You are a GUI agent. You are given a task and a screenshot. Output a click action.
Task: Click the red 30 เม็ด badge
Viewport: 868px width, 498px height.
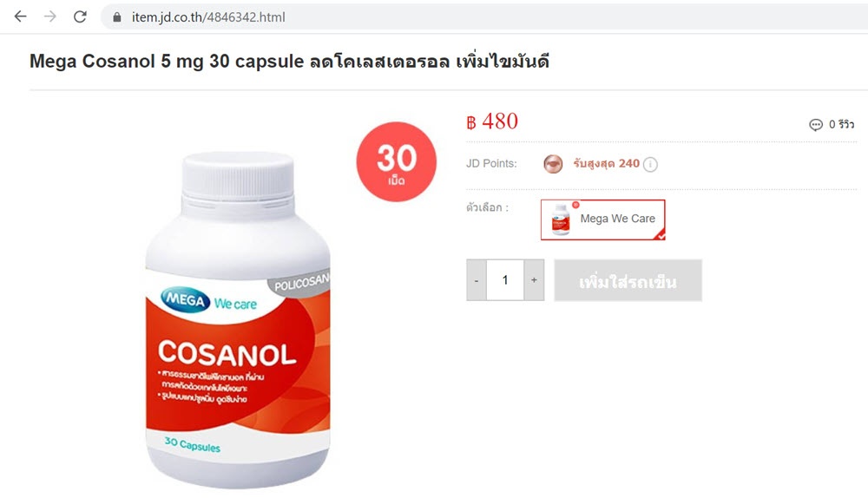pyautogui.click(x=397, y=161)
